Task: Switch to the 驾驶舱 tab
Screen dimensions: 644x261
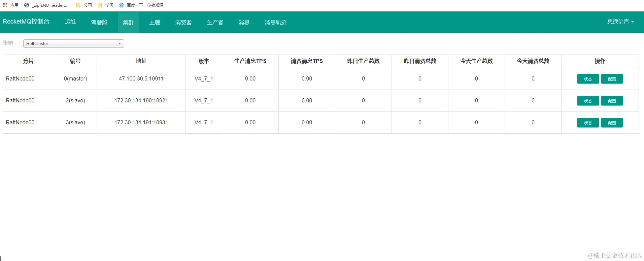Action: (x=99, y=22)
